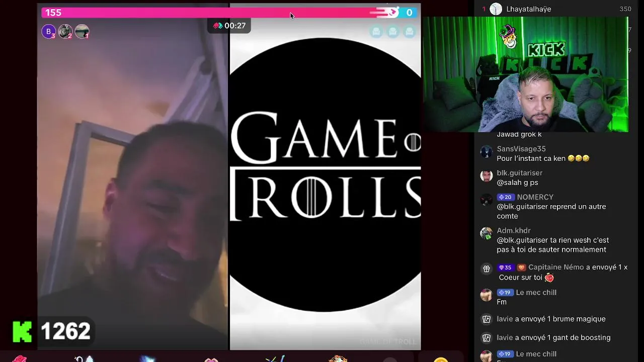Screen dimensions: 644x362
Task: Click the message 'Pour l'instant ca ken'
Action: point(543,158)
